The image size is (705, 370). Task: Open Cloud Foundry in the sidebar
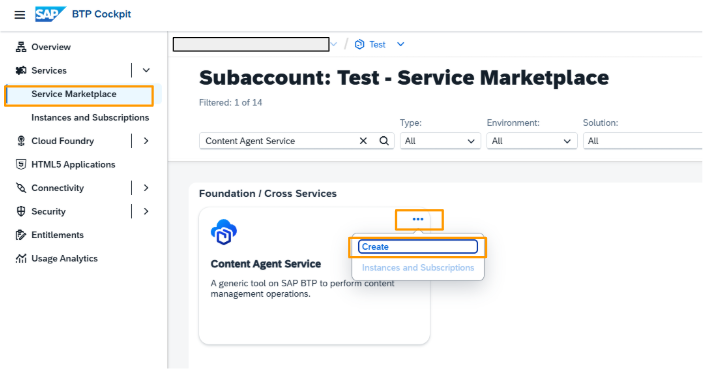(62, 141)
